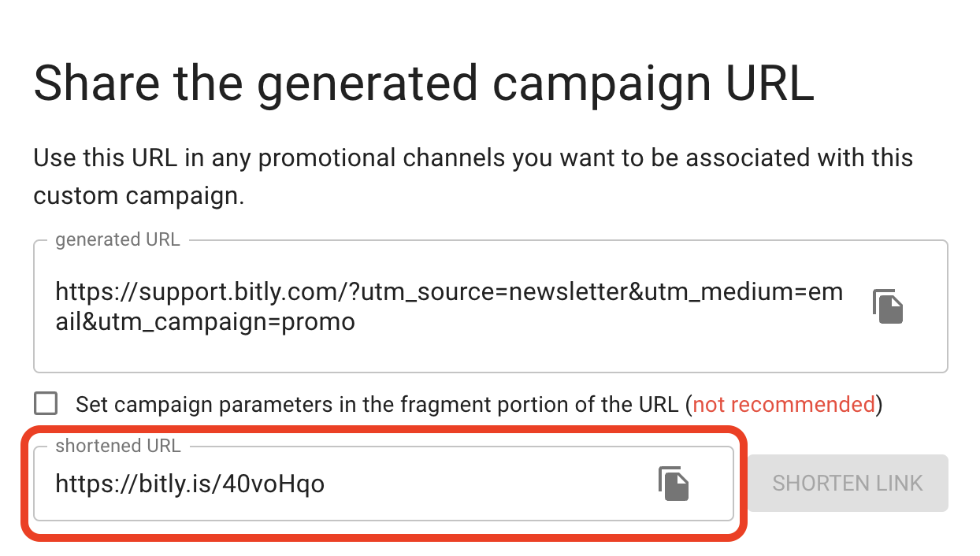Click the red 'not recommended' text
The image size is (980, 556).
[784, 405]
